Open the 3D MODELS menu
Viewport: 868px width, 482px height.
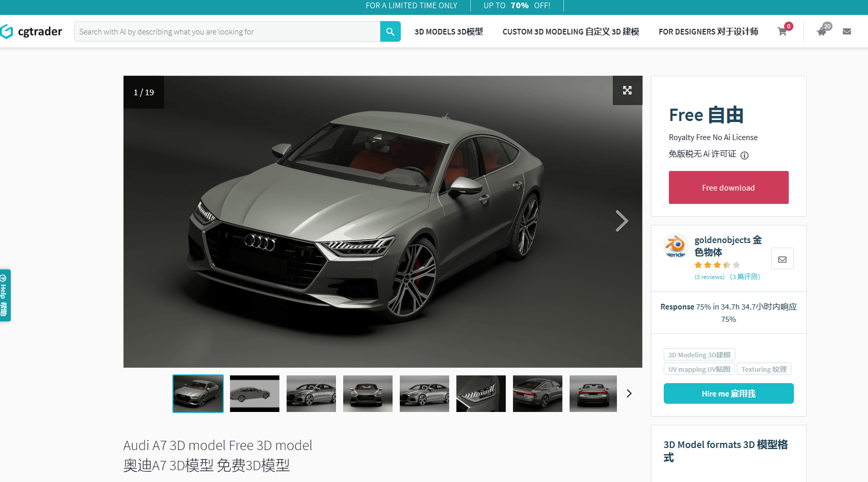(x=448, y=31)
